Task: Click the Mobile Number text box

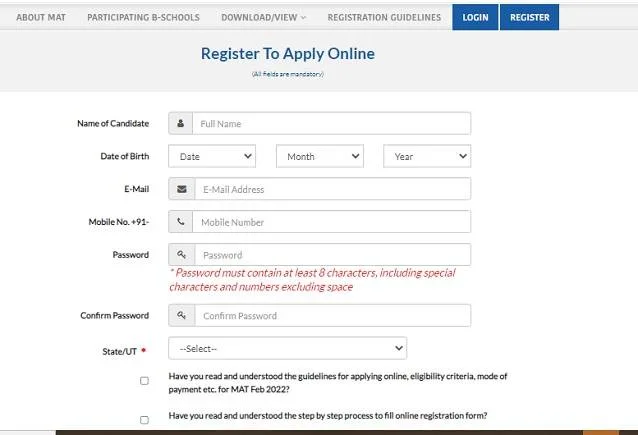Action: (x=331, y=222)
